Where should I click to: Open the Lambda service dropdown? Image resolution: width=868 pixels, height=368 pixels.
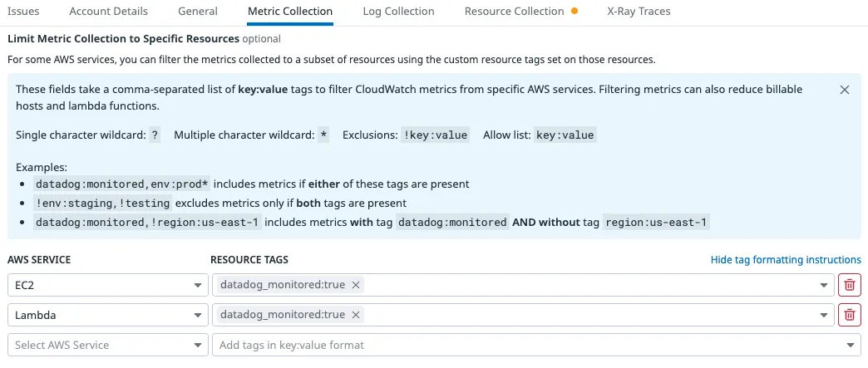pos(107,315)
